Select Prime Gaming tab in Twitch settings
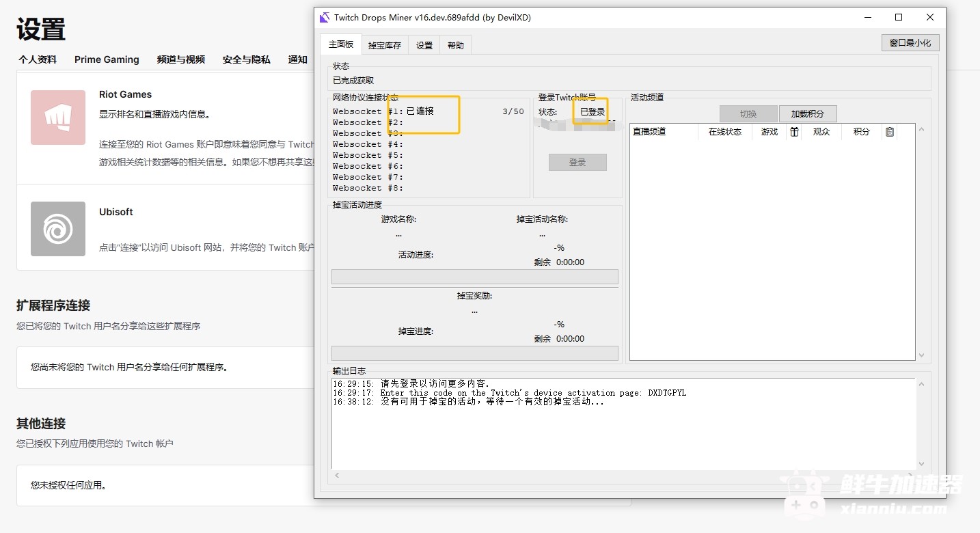 pyautogui.click(x=107, y=59)
